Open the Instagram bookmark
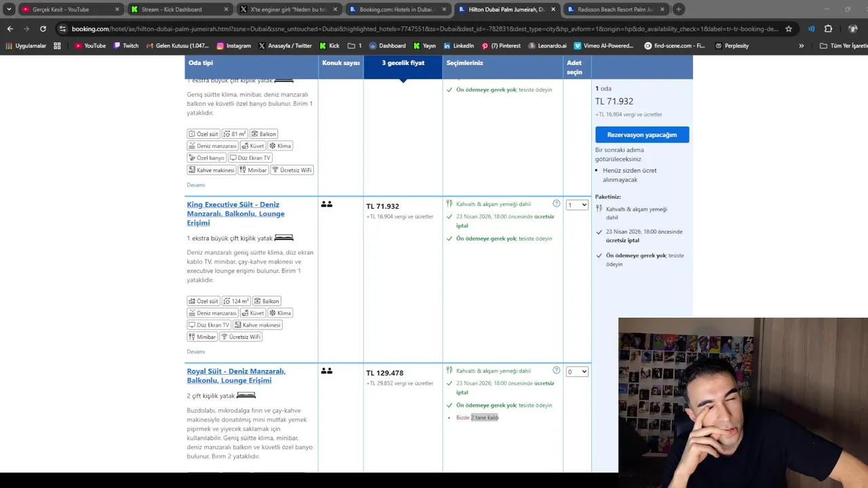Screen dimensions: 868x488 click(x=233, y=45)
